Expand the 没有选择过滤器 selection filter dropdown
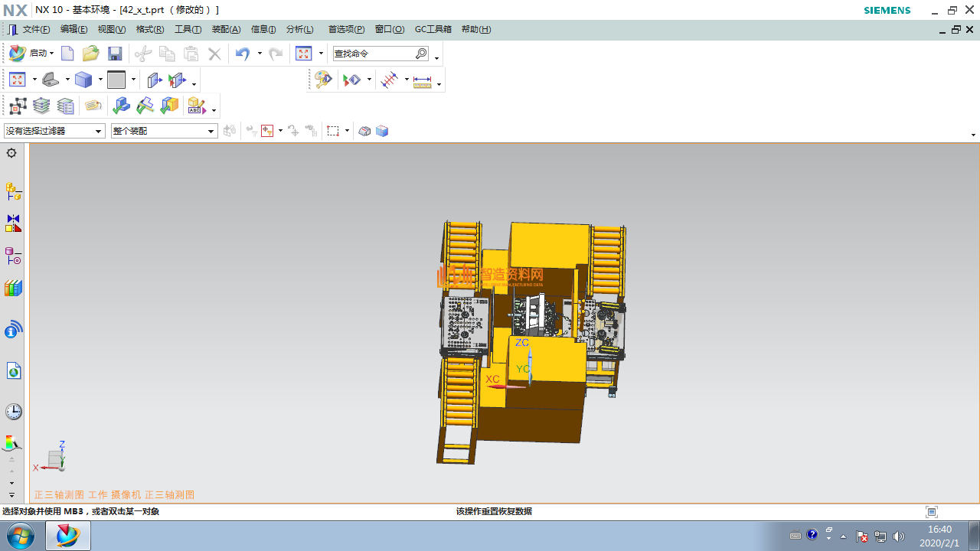980x551 pixels. 98,132
